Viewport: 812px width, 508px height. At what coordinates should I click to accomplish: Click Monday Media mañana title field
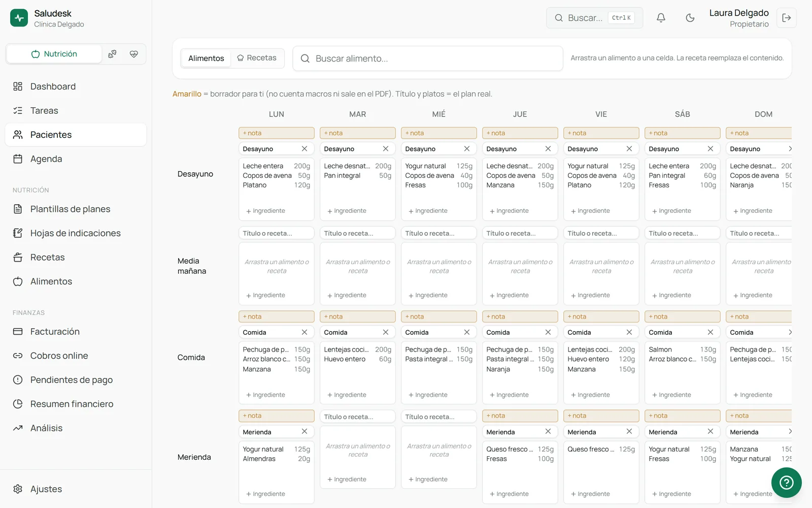277,233
